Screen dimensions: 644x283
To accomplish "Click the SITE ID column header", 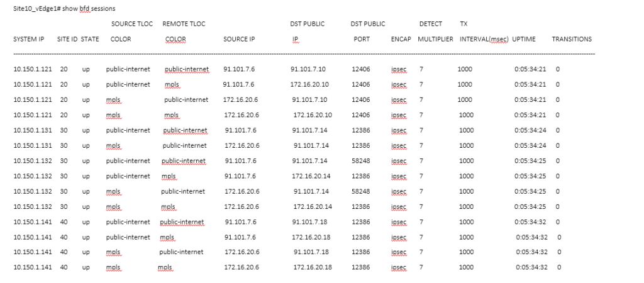I will tap(67, 39).
